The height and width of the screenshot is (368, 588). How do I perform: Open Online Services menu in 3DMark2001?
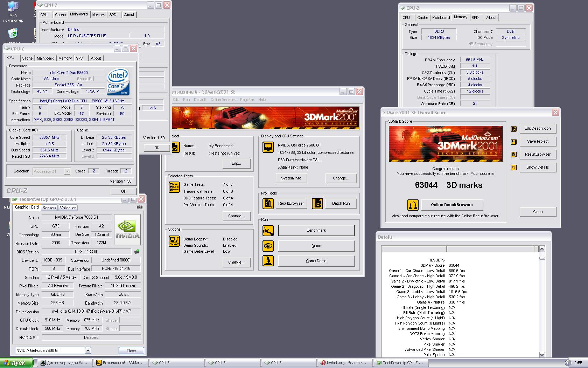[223, 100]
